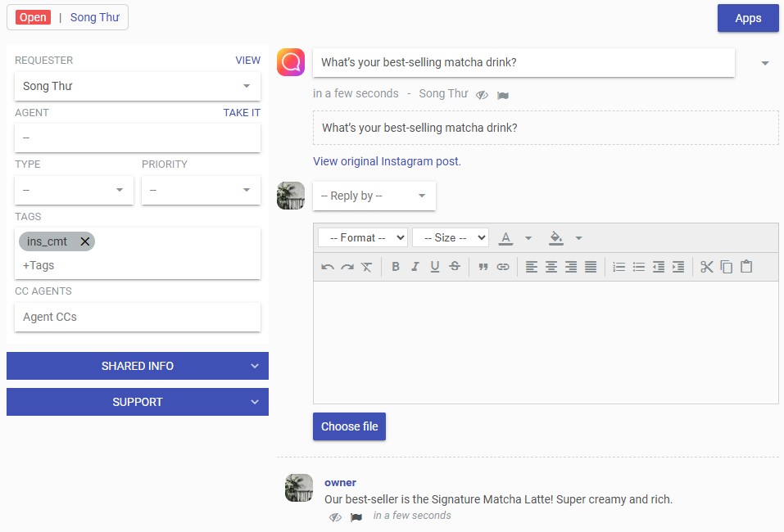This screenshot has height=532, width=784.
Task: Click the scissors cut icon
Action: [707, 267]
